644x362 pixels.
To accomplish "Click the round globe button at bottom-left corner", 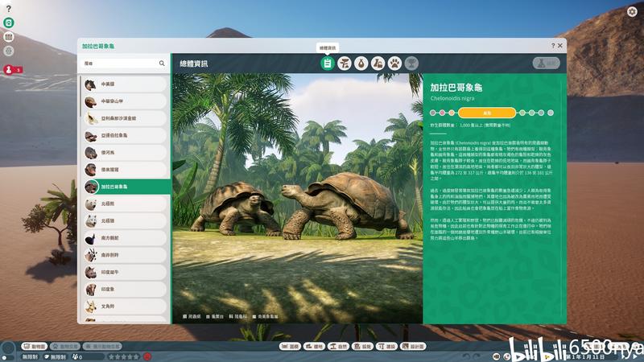I will [8, 349].
